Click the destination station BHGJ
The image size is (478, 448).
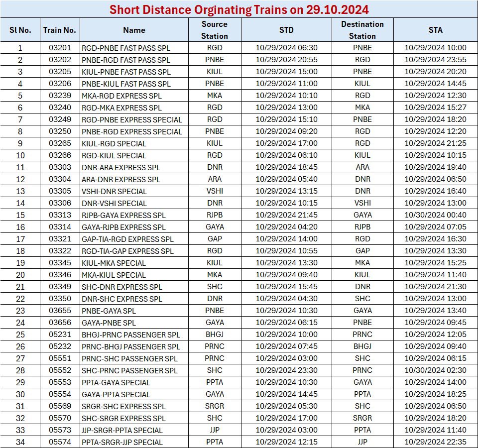coord(362,346)
